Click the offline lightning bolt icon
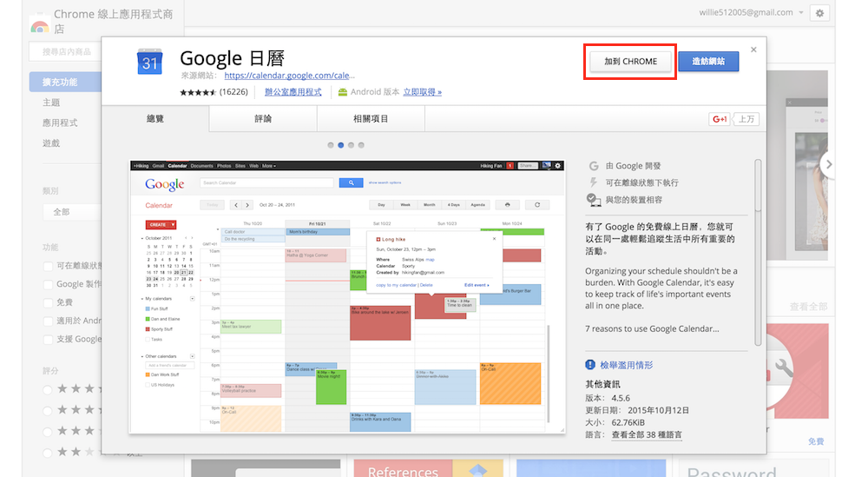Screen dimensions: 868x477 (594, 182)
